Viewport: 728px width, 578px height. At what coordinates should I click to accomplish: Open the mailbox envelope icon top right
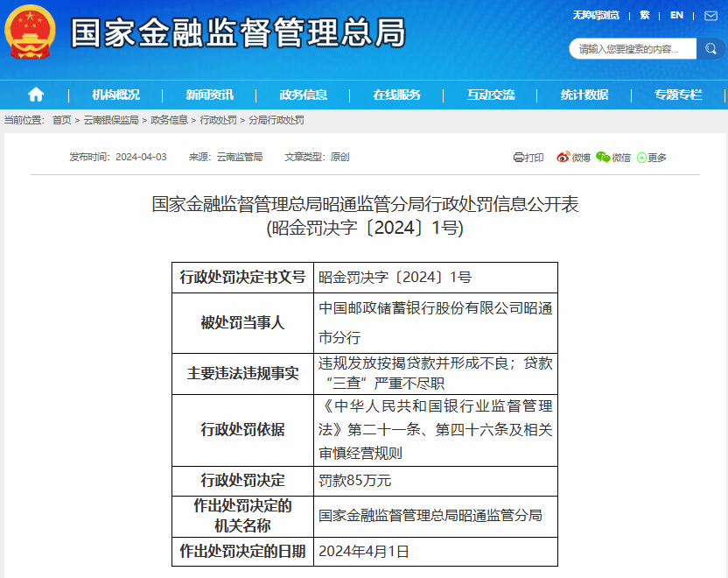[x=711, y=15]
